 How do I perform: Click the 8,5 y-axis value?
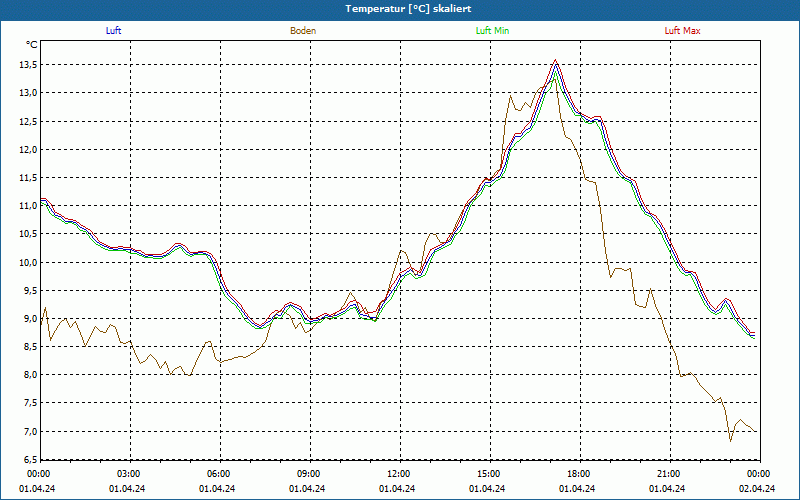point(30,346)
